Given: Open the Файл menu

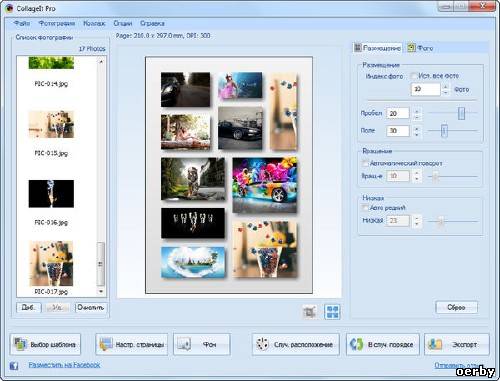Looking at the screenshot, I should pyautogui.click(x=22, y=23).
